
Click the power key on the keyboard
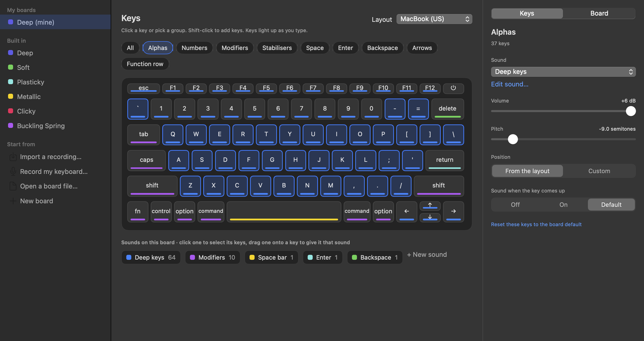[x=453, y=88]
